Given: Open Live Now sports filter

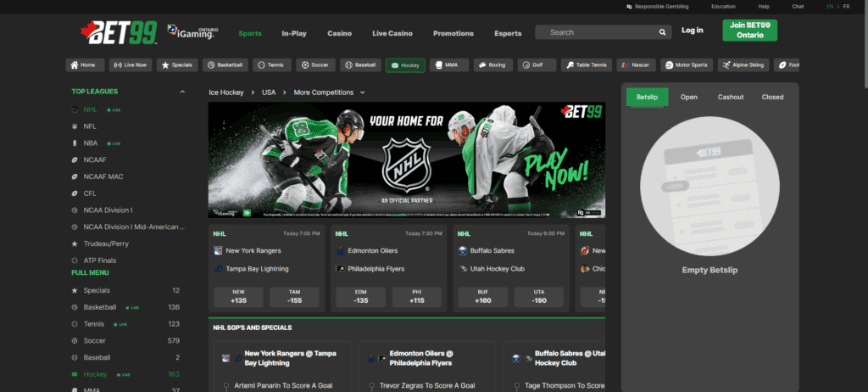Looking at the screenshot, I should pos(131,64).
